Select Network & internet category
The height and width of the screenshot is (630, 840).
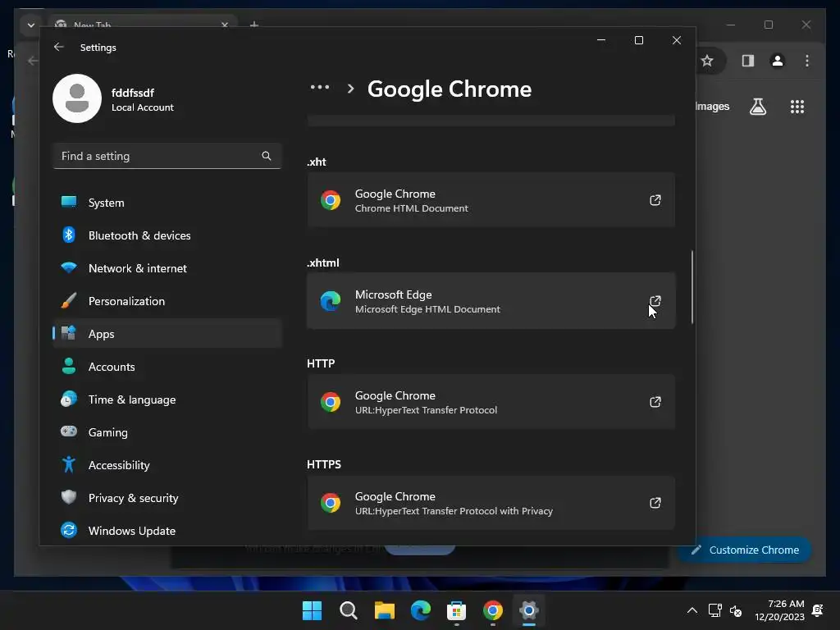[x=167, y=268]
